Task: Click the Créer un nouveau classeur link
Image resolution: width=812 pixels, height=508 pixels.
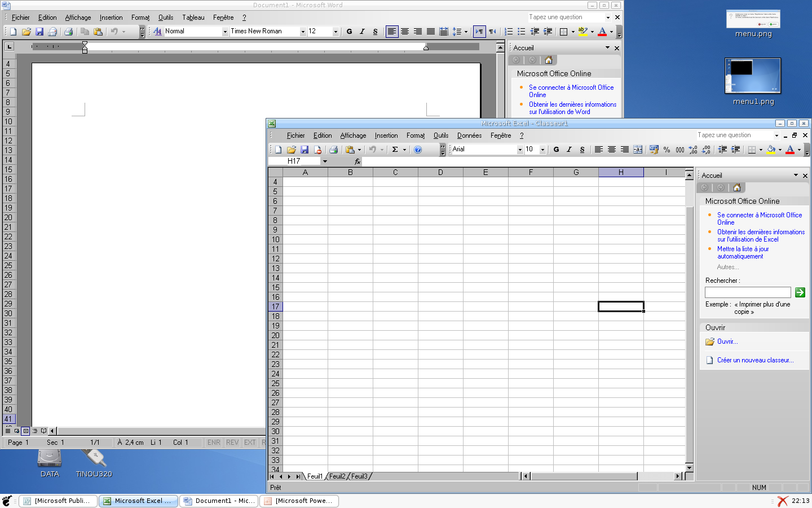Action: click(x=755, y=360)
